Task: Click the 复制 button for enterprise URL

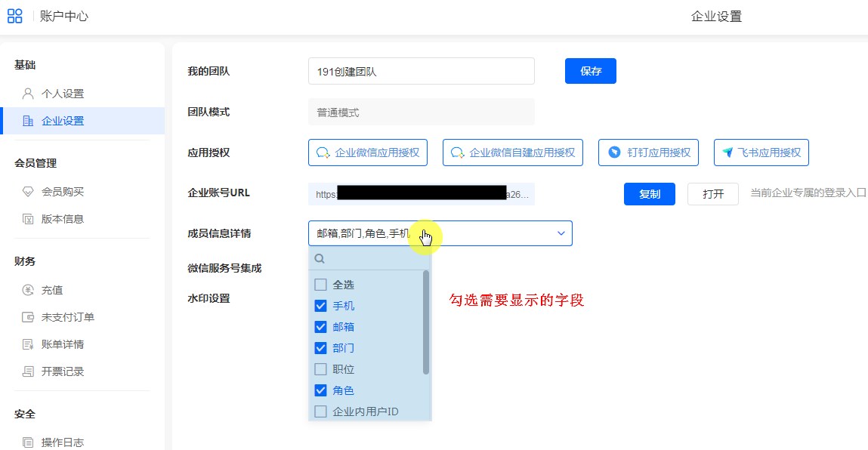Action: [x=649, y=194]
